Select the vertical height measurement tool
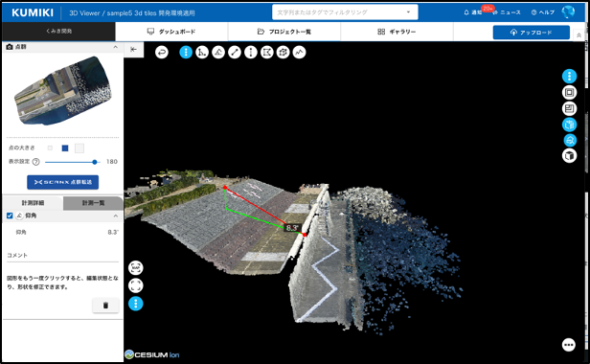This screenshot has height=364, width=590. point(251,52)
